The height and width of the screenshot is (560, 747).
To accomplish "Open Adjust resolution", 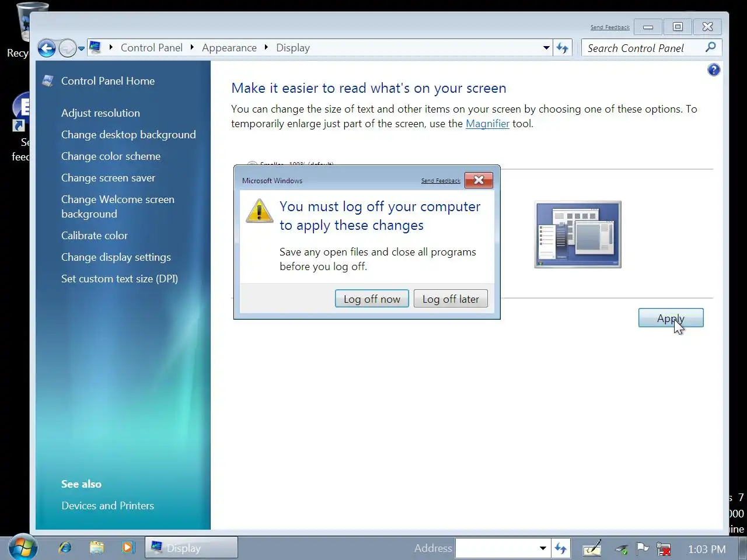I will [100, 113].
